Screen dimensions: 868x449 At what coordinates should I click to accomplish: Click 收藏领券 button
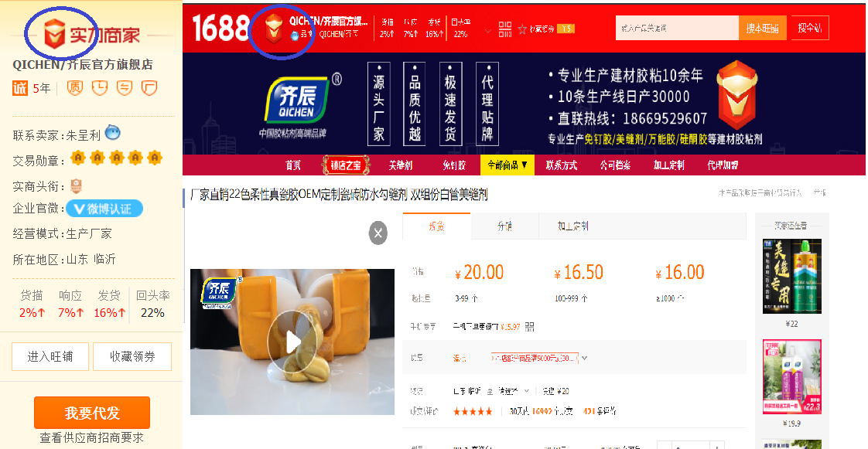coord(132,357)
